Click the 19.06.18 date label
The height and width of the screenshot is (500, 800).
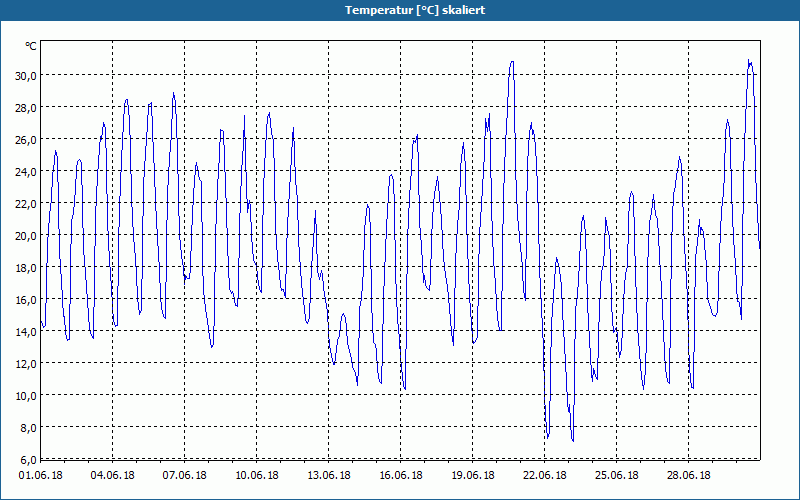click(472, 475)
